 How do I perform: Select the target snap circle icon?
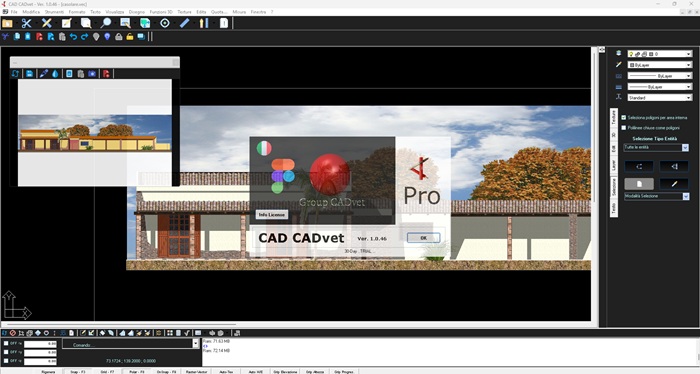pos(165,23)
